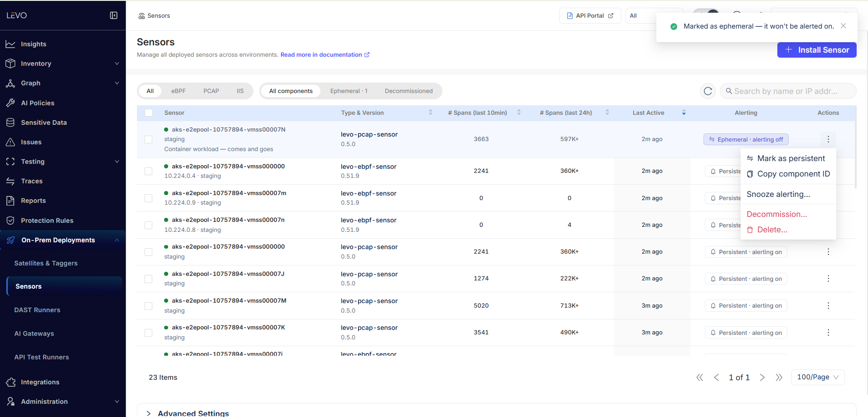This screenshot has height=417, width=868.
Task: Open actions menu for vmss00007N row
Action: pyautogui.click(x=828, y=139)
